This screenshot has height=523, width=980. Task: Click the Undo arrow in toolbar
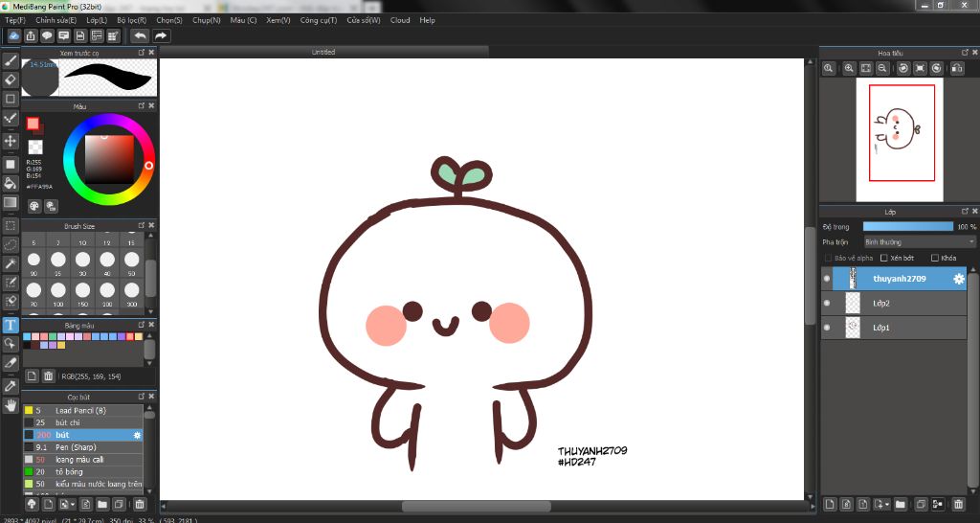[x=141, y=35]
